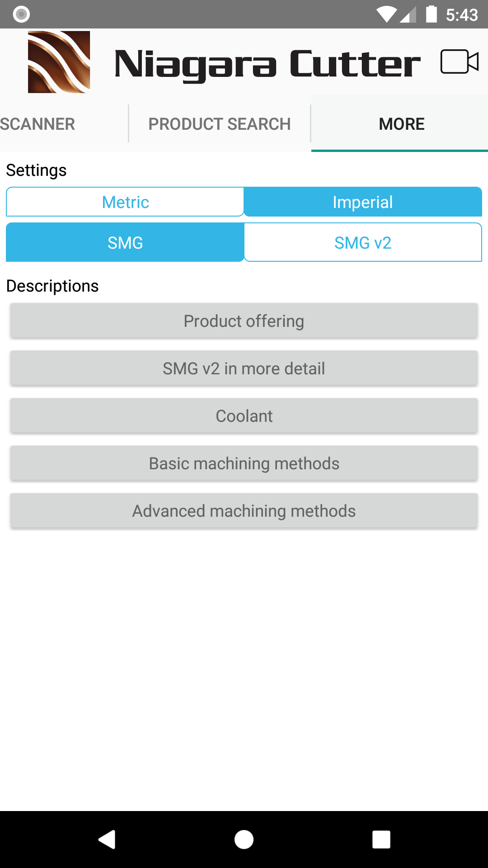The height and width of the screenshot is (868, 488).
Task: Open Product offering description
Action: [244, 321]
